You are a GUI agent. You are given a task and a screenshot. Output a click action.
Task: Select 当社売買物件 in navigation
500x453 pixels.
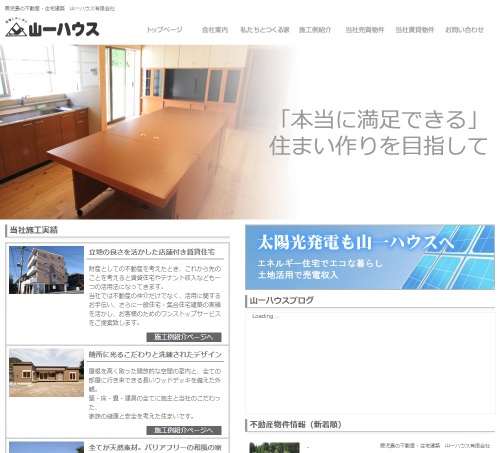pyautogui.click(x=365, y=30)
